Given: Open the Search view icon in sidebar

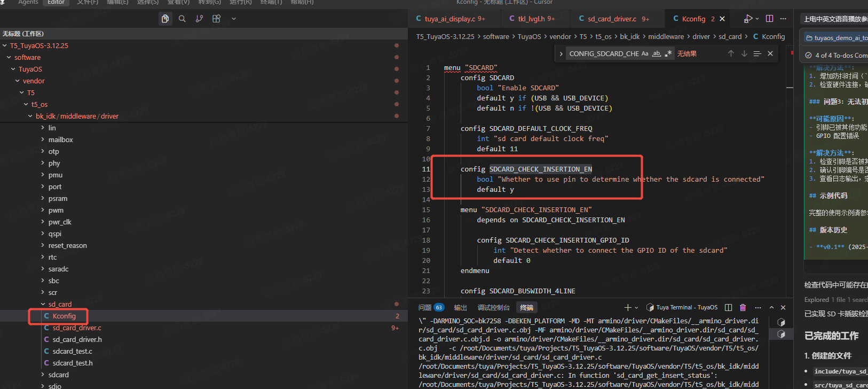Looking at the screenshot, I should click(x=182, y=19).
